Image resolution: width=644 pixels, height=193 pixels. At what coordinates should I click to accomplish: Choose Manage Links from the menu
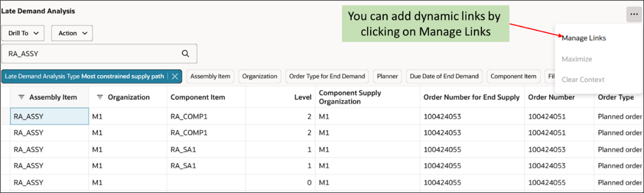584,38
